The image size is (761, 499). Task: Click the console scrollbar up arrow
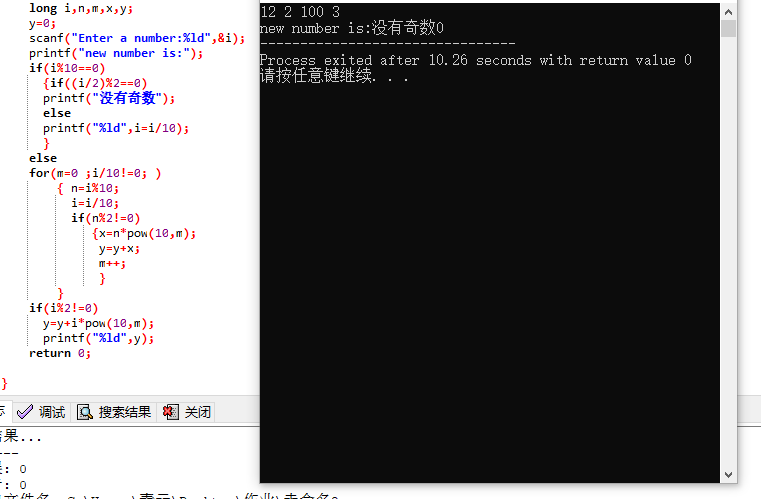click(728, 12)
